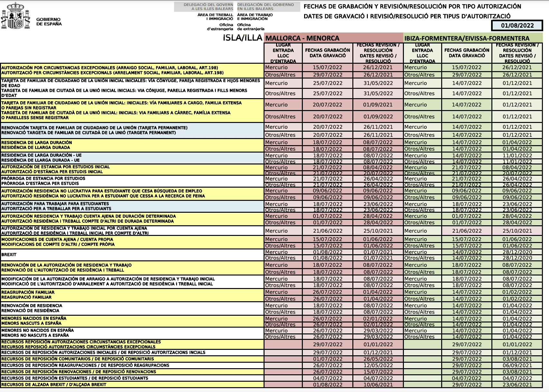549x392 pixels.
Task: Select the FECHAS DE GRABACIÓN Y REVISIÓN title
Action: click(x=412, y=6)
